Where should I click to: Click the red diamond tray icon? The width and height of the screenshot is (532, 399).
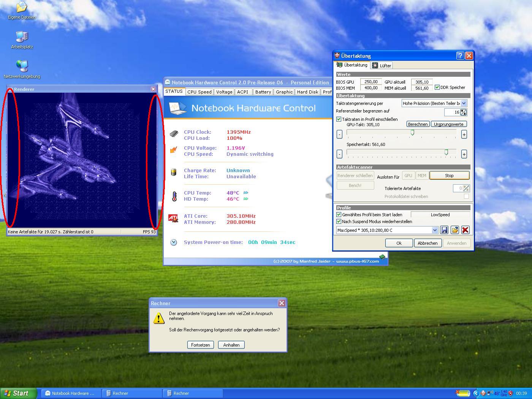click(483, 393)
